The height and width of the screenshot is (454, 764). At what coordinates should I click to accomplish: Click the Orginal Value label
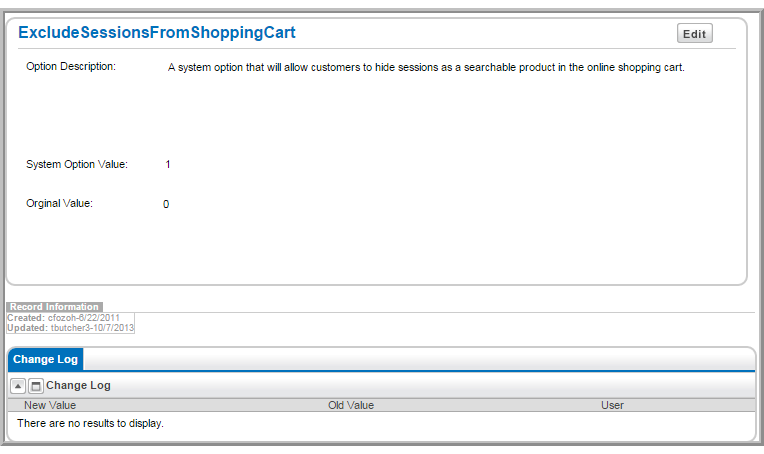click(x=59, y=204)
